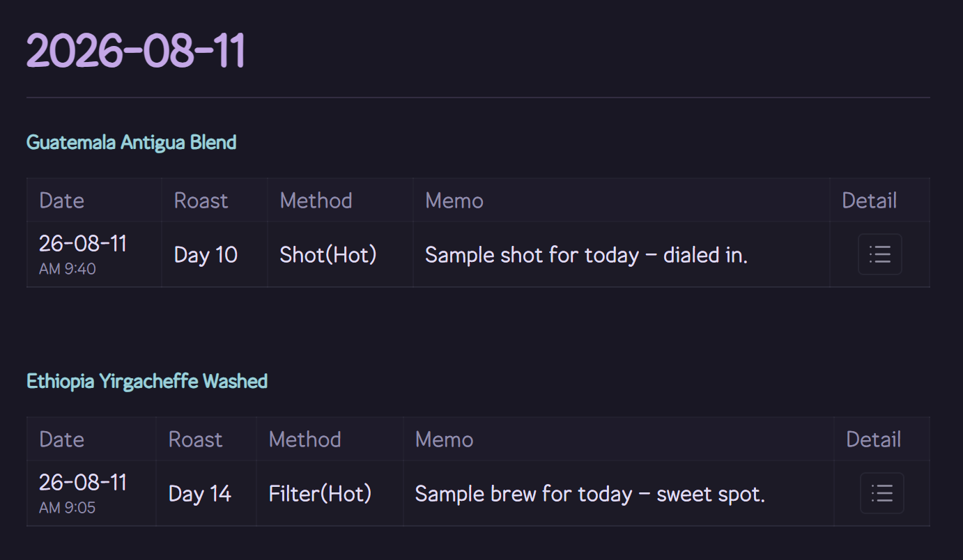Open detail list icon for Guatemala shot

pos(879,254)
